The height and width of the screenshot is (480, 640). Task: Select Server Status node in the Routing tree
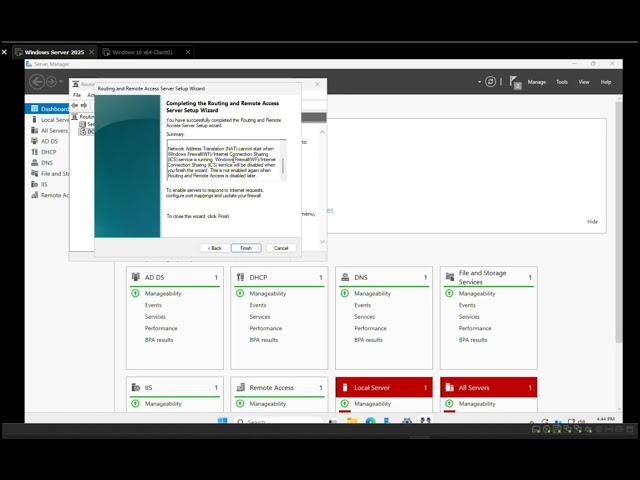87,124
